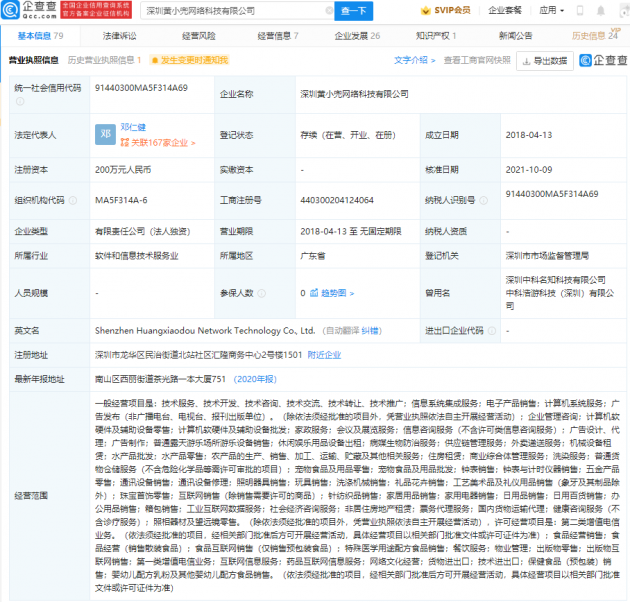Image resolution: width=630 pixels, height=602 pixels.
Task: Click info icon beside 统一社会信用代码
Action: [x=20, y=101]
